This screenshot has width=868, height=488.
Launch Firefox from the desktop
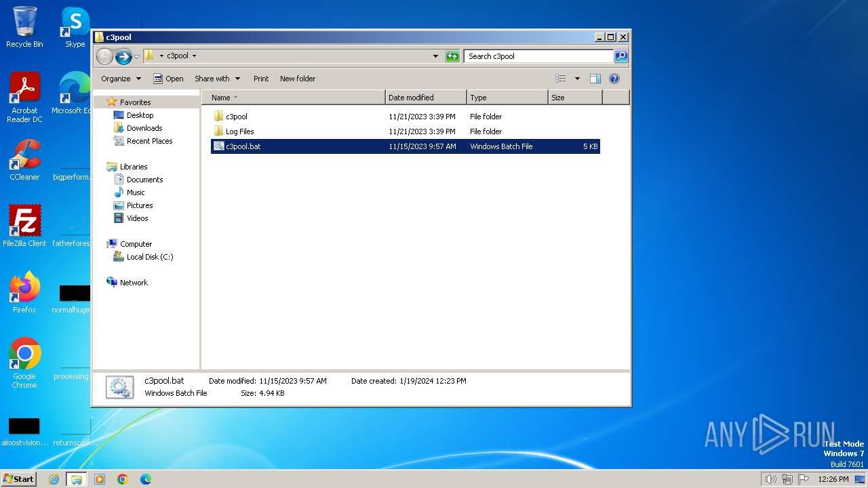24,293
